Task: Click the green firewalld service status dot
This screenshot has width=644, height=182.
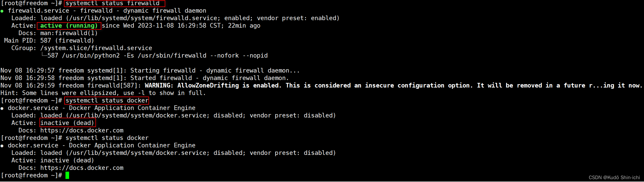Action: 2,11
